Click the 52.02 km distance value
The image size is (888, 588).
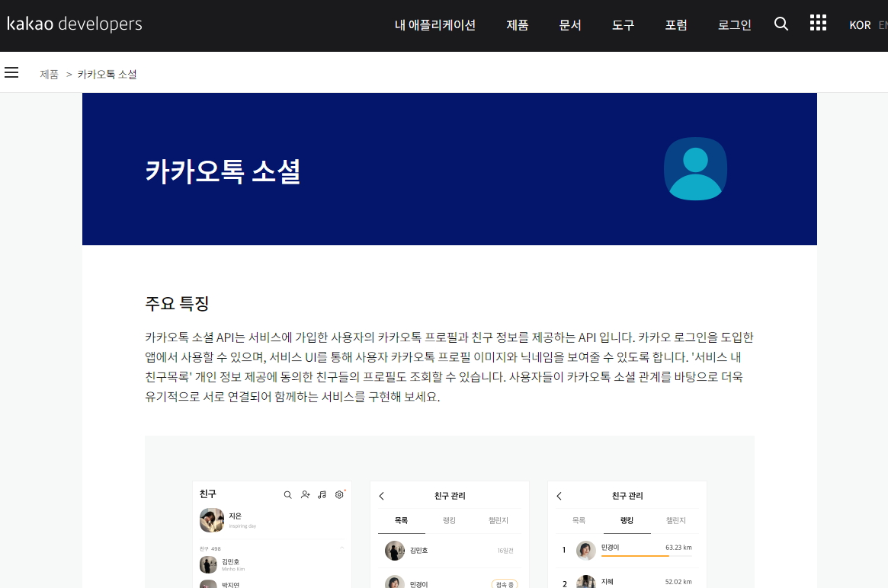[x=678, y=582]
